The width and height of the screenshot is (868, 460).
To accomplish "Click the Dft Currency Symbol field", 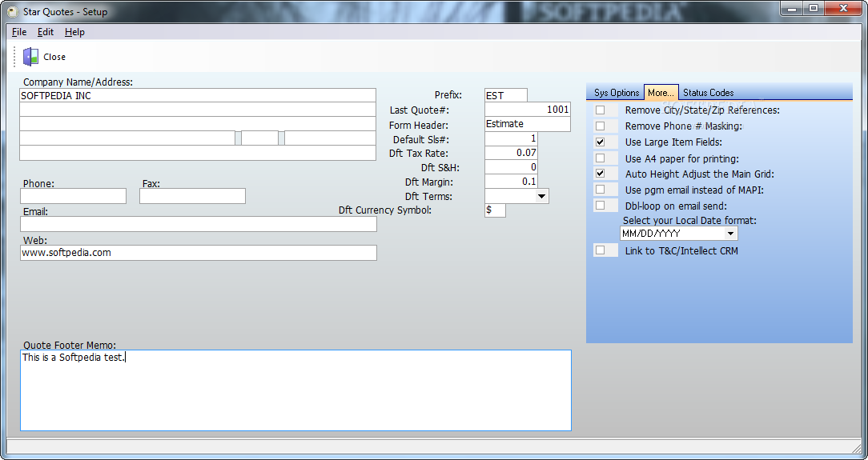I will (x=495, y=210).
